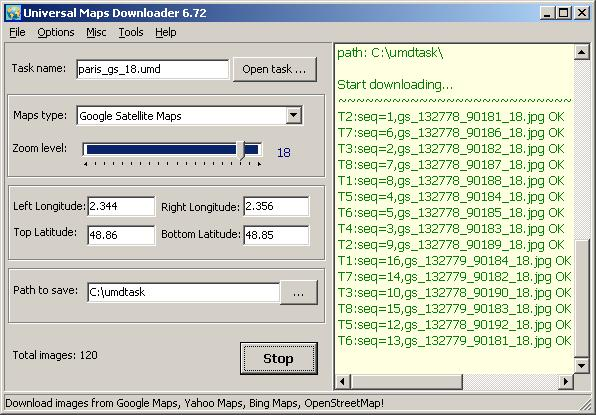This screenshot has width=596, height=415.
Task: Click the Top Latitude field
Action: pos(121,235)
